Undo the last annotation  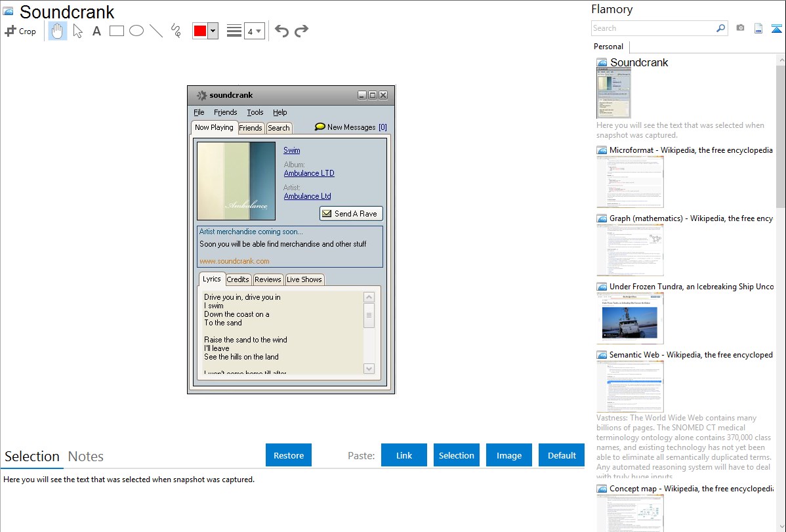click(281, 31)
